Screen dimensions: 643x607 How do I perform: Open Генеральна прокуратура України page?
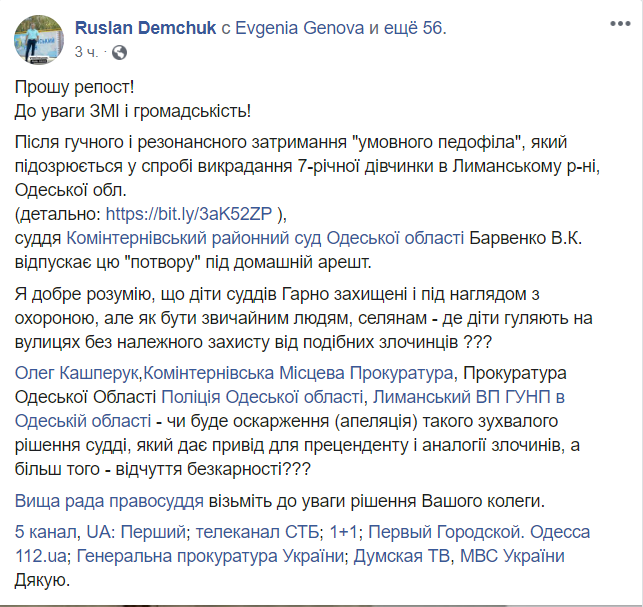(205, 555)
